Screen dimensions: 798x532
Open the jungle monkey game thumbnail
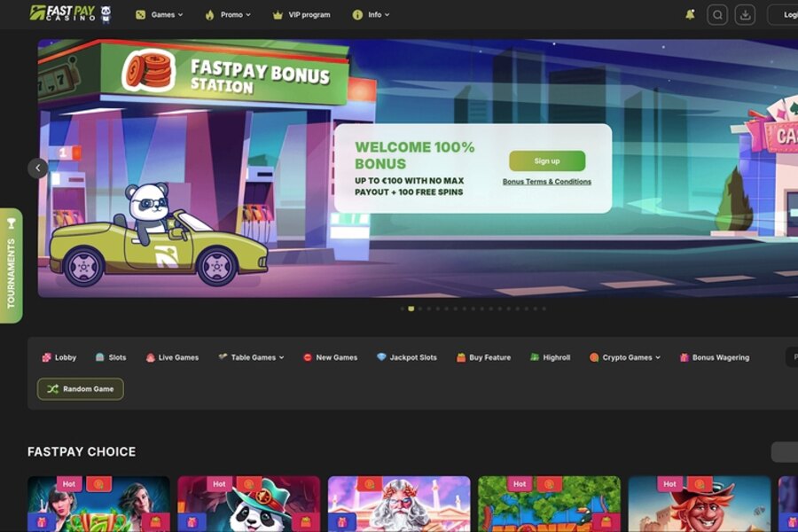549,504
